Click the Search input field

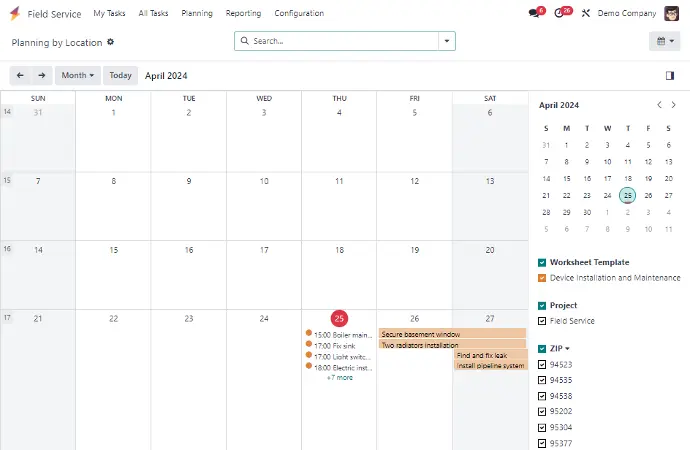[x=340, y=41]
